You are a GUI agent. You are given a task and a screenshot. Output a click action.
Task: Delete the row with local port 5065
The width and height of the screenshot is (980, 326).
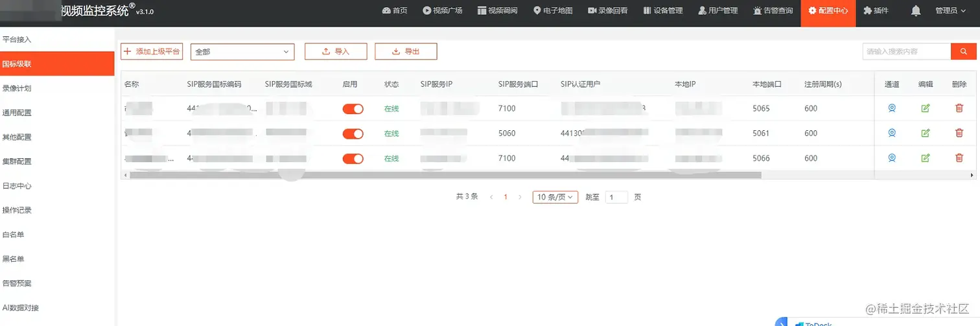(959, 108)
